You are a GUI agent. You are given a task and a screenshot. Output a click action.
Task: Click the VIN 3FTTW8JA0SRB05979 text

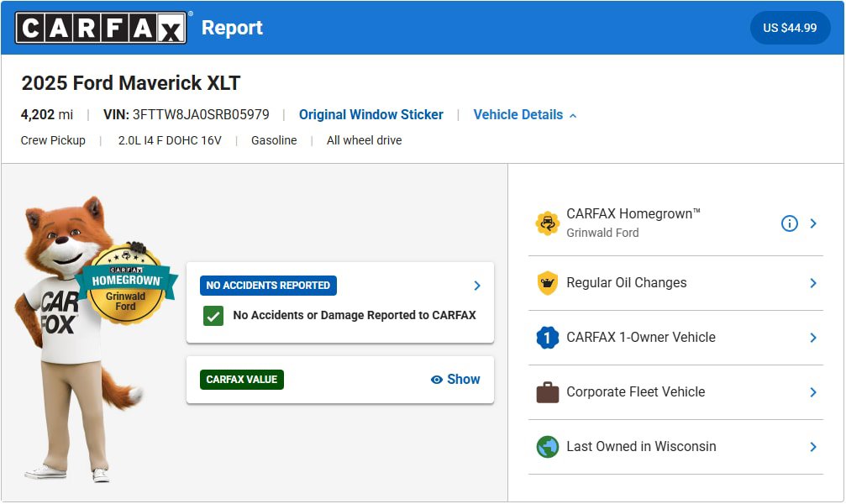[x=187, y=114]
